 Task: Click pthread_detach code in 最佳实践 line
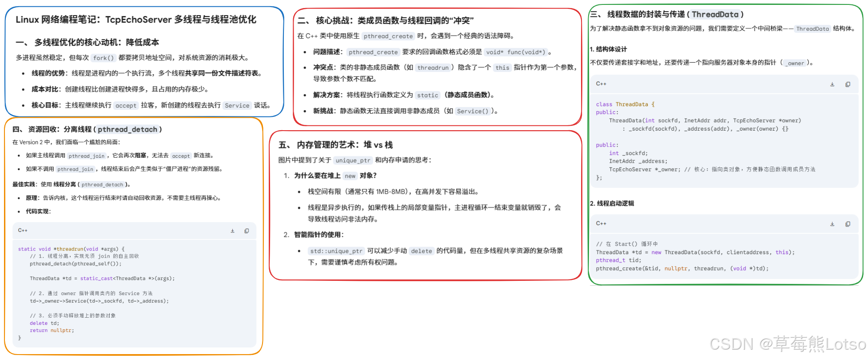(x=102, y=185)
